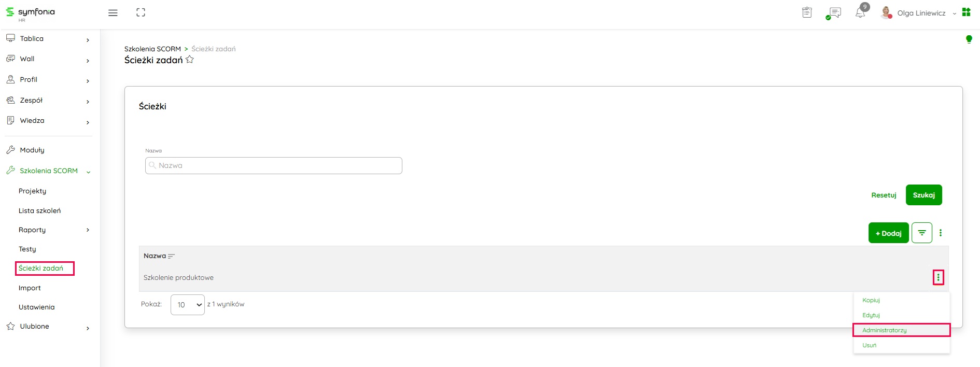The image size is (980, 367).
Task: Focus the Nazwa search input field
Action: click(x=274, y=165)
